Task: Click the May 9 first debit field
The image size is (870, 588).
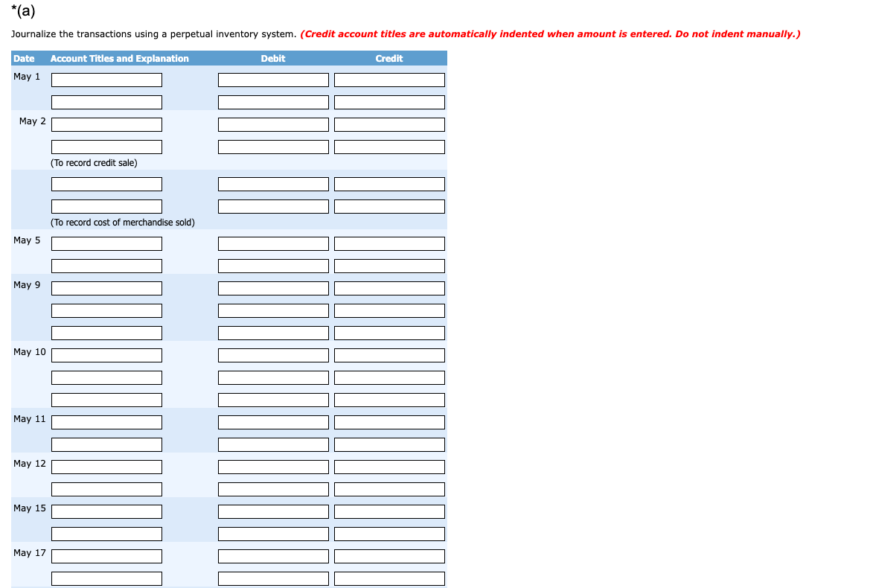Action: 273,289
